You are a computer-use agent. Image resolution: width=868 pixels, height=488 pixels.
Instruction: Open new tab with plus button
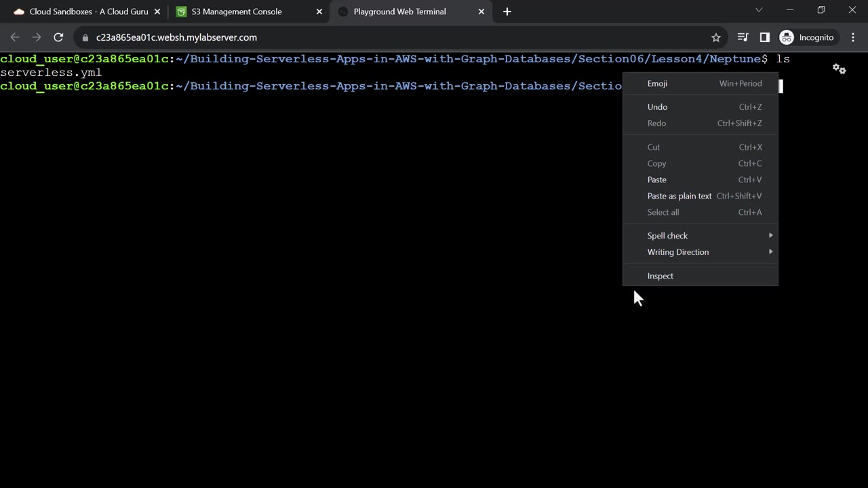[507, 12]
